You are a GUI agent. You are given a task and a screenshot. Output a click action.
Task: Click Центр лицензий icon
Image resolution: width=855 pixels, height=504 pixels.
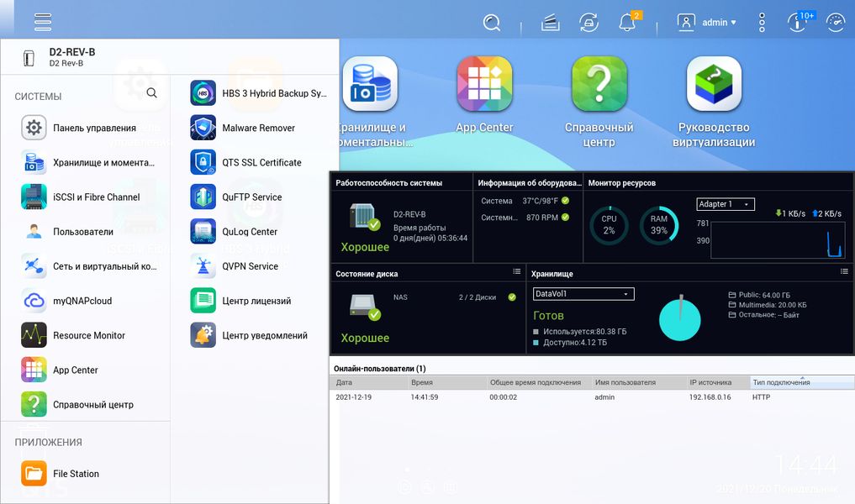(203, 301)
